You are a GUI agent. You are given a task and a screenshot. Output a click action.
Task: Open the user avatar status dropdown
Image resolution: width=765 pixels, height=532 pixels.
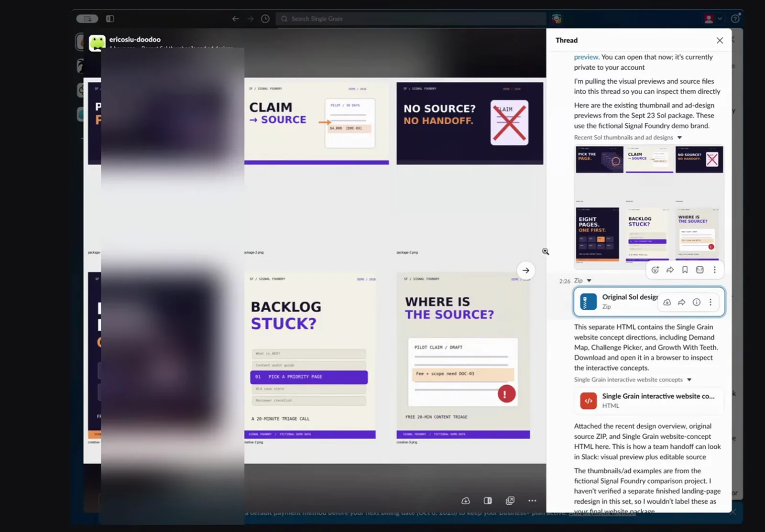click(712, 19)
